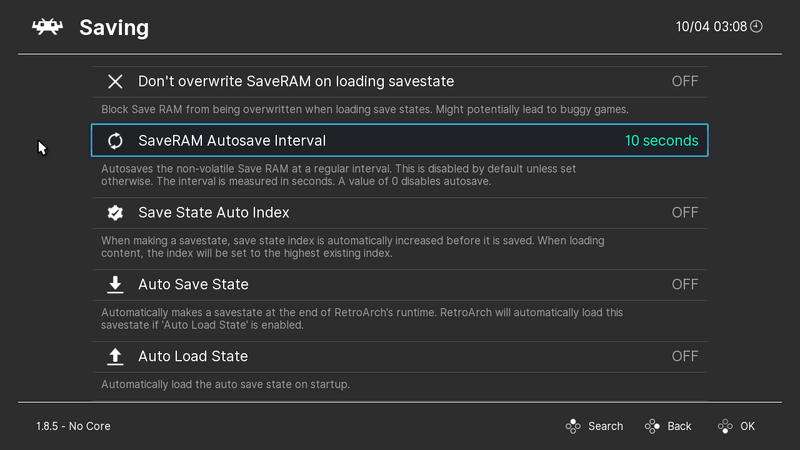This screenshot has height=450, width=800.
Task: Click the download arrow Auto Save State icon
Action: click(x=116, y=285)
